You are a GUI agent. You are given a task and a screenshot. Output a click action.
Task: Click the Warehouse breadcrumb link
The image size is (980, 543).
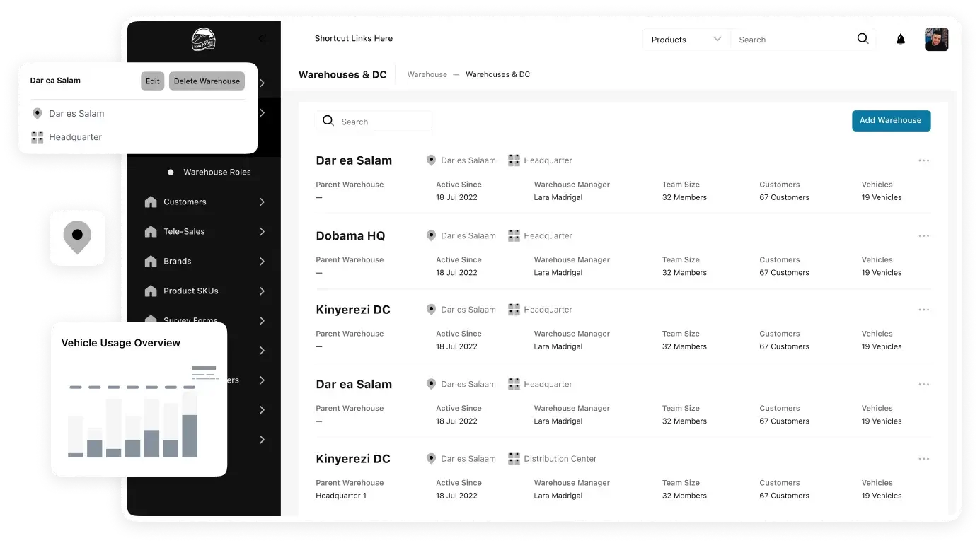coord(427,75)
